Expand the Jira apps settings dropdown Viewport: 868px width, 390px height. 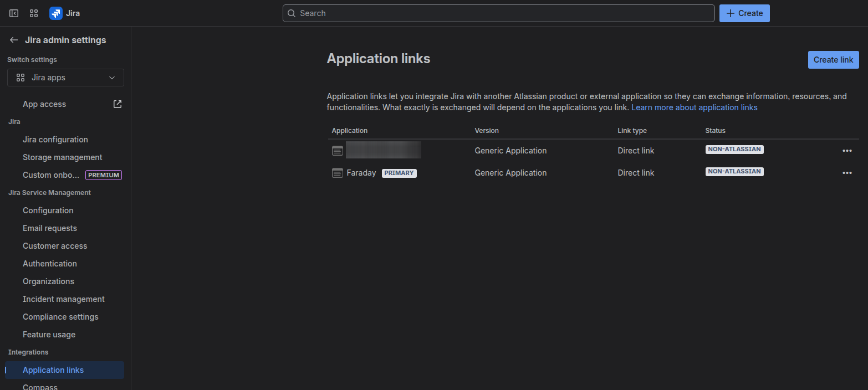point(65,78)
